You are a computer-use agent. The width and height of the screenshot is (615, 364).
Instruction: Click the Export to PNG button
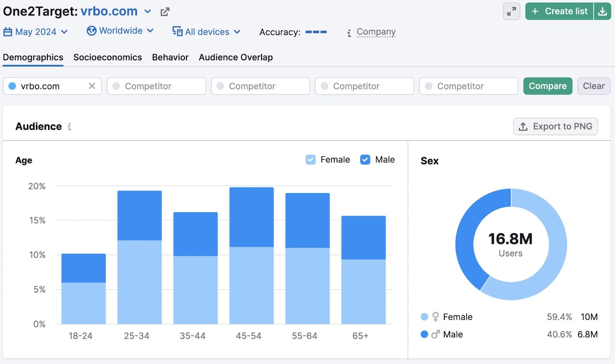click(x=555, y=126)
